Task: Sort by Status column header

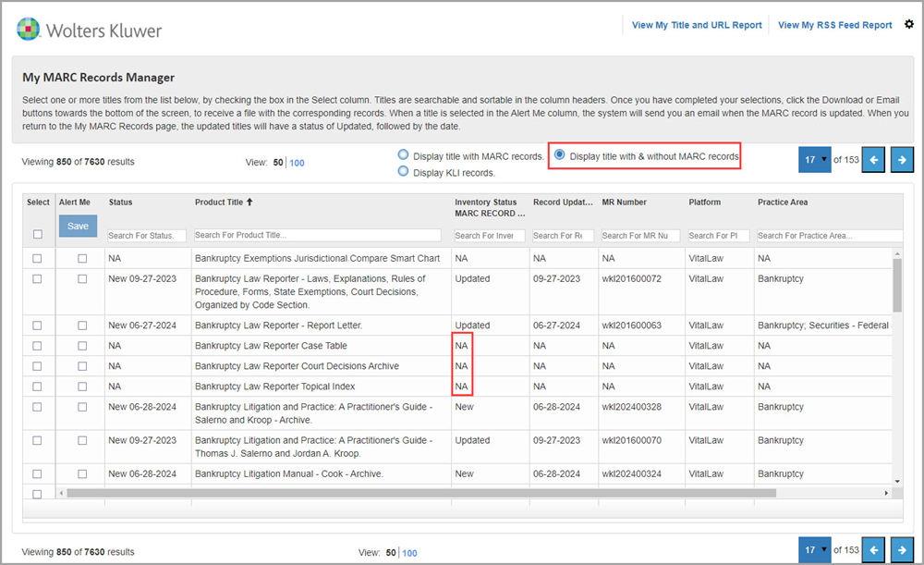Action: point(120,202)
